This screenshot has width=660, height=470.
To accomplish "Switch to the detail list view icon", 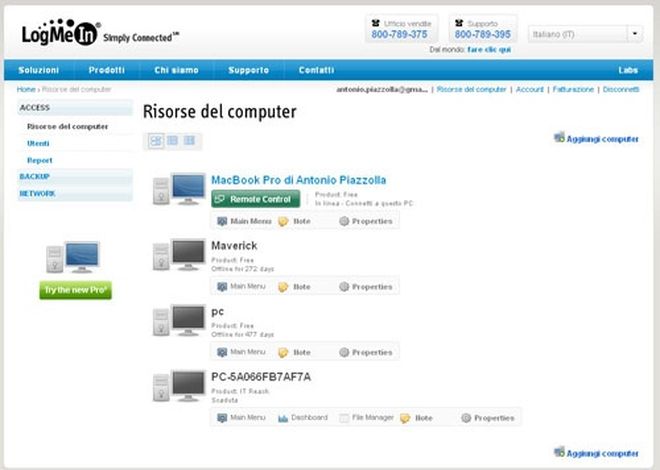I will (x=189, y=141).
